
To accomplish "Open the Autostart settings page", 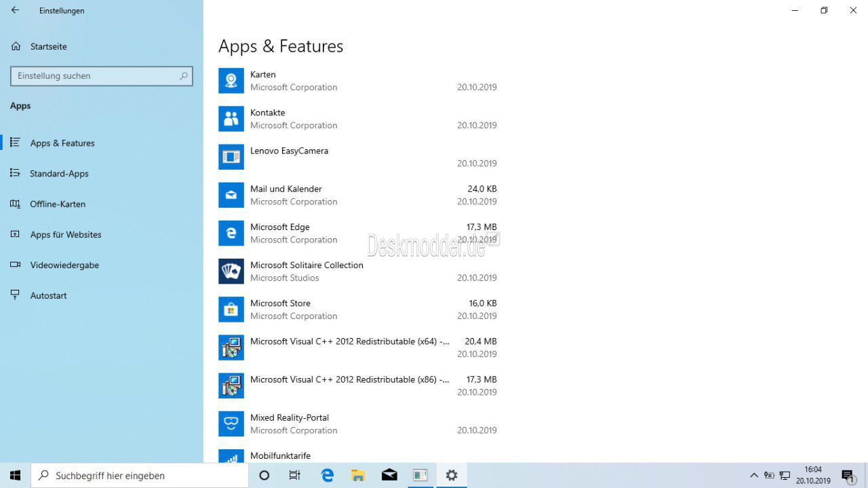I will 48,296.
